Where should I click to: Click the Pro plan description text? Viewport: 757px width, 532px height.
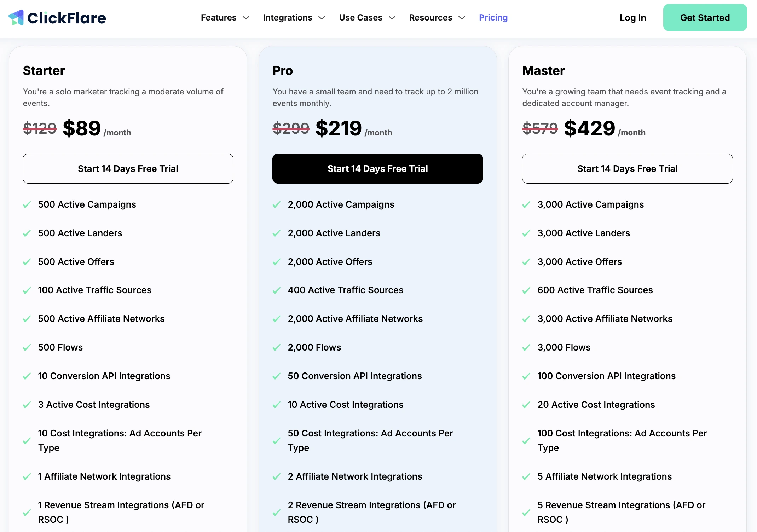click(375, 97)
